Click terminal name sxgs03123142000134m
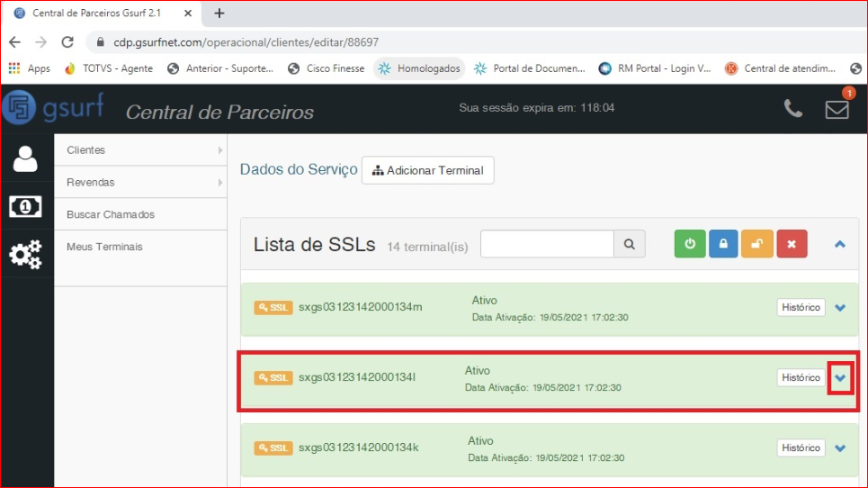The width and height of the screenshot is (868, 488). [361, 307]
